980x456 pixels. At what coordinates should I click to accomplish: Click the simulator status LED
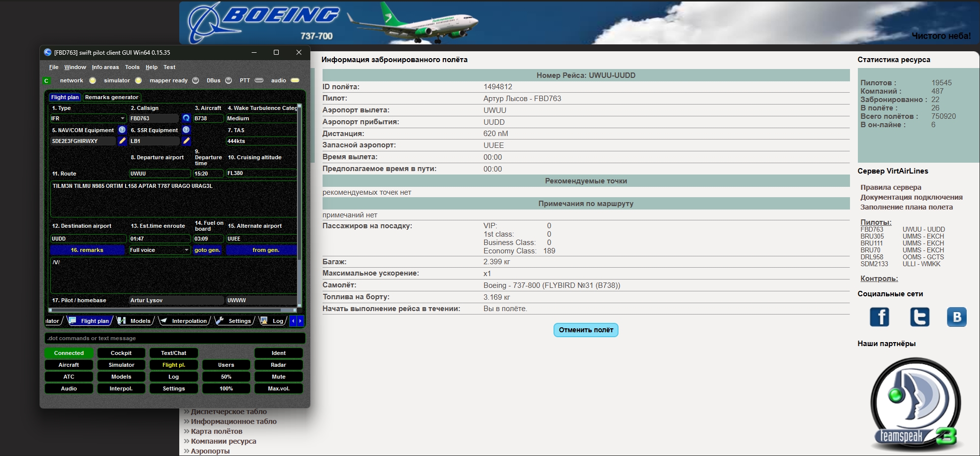(x=138, y=80)
